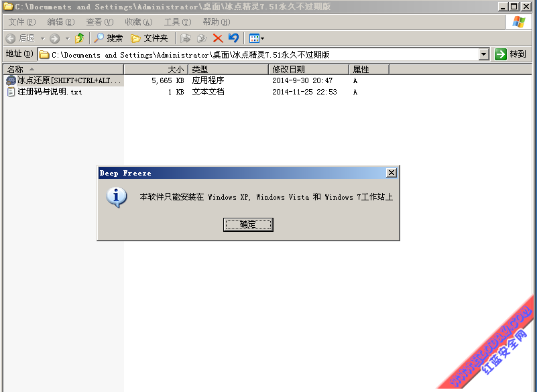
Task: Click the Go (转到) button
Action: click(x=511, y=54)
